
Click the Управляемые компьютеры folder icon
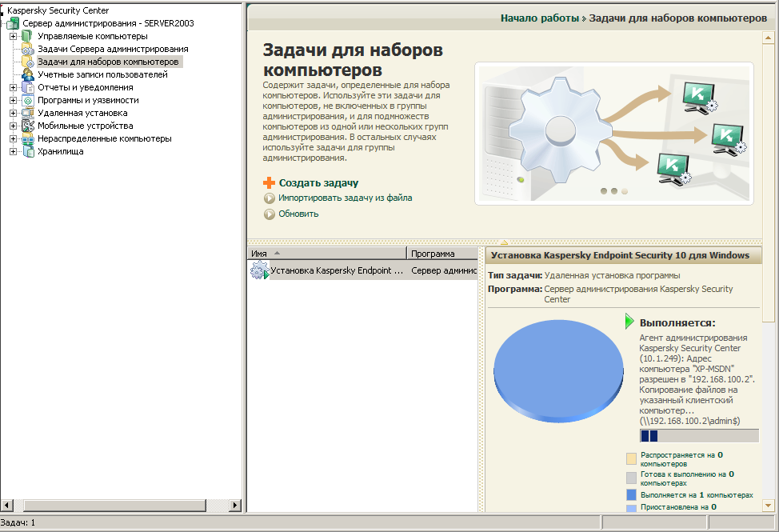click(x=27, y=36)
